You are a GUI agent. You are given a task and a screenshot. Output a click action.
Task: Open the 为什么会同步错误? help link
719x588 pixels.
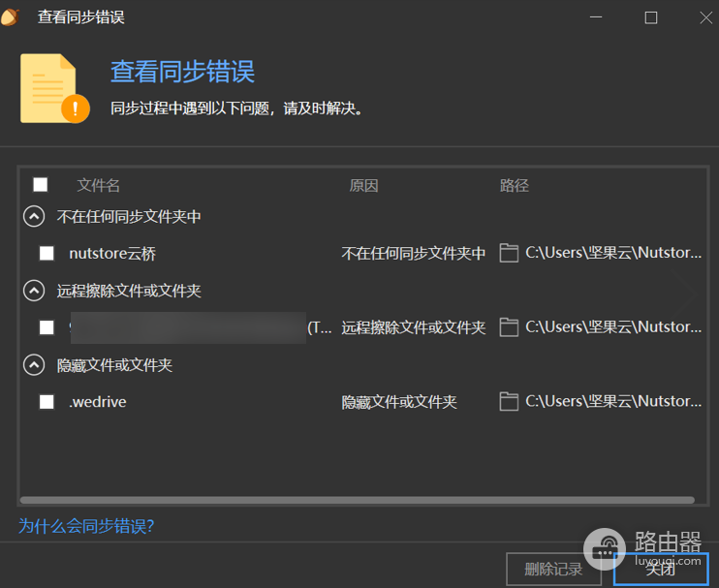click(86, 526)
